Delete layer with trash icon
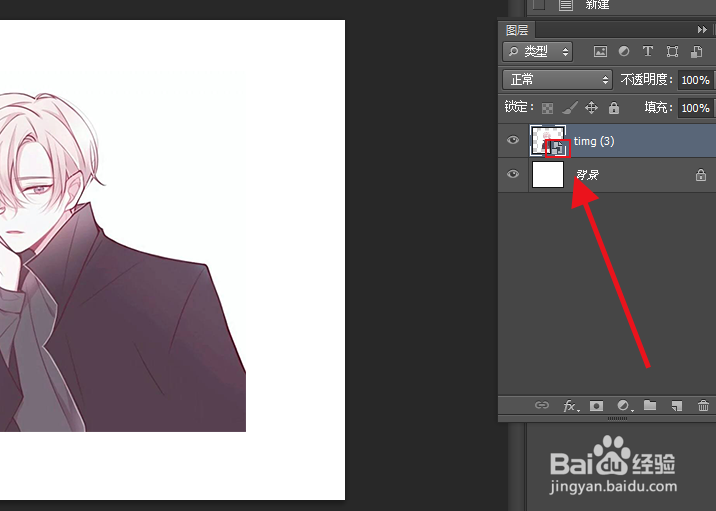 click(x=703, y=405)
